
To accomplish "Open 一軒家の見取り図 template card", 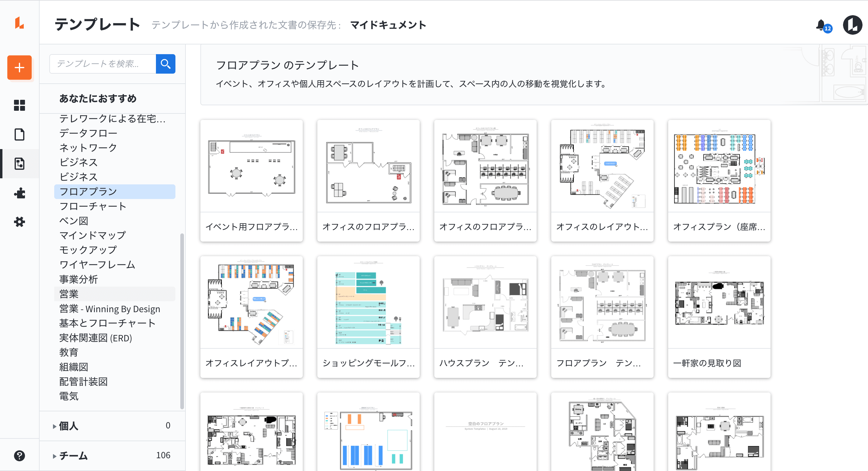I will click(719, 317).
